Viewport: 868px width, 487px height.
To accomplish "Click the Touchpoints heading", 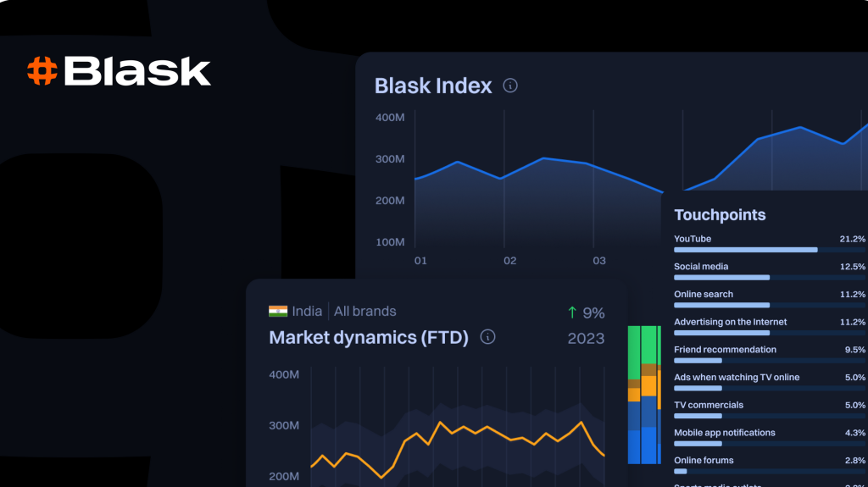I will click(x=720, y=215).
